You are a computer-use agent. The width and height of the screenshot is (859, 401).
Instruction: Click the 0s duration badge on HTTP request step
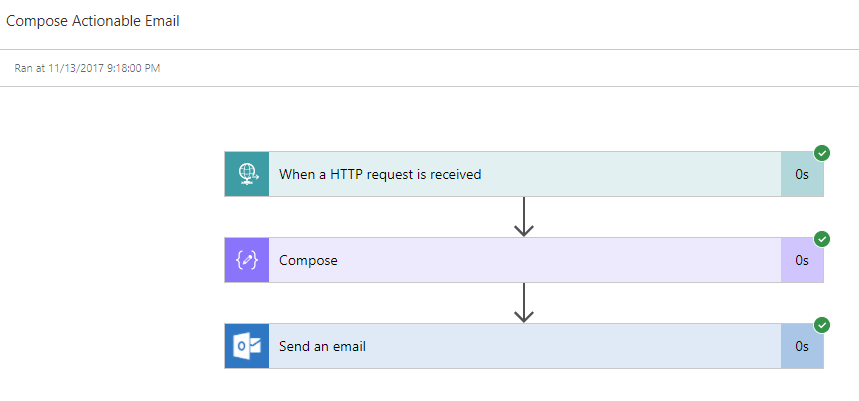802,174
